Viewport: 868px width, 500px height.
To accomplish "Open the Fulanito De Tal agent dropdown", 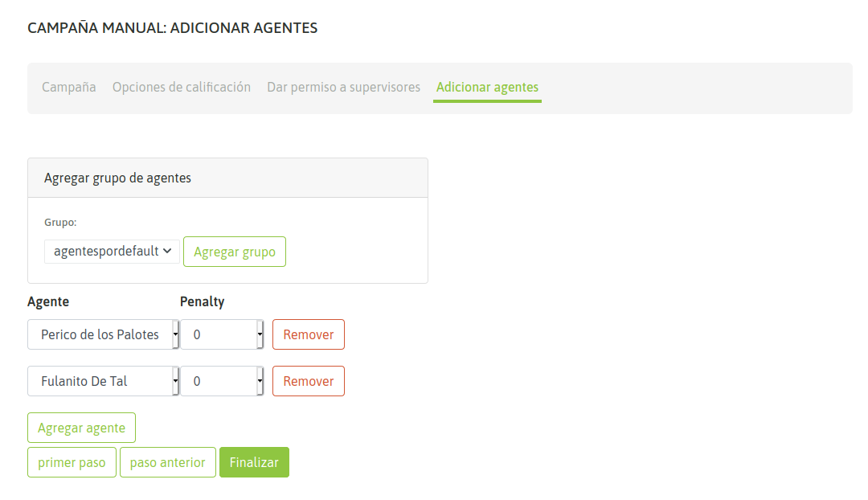I will 103,381.
